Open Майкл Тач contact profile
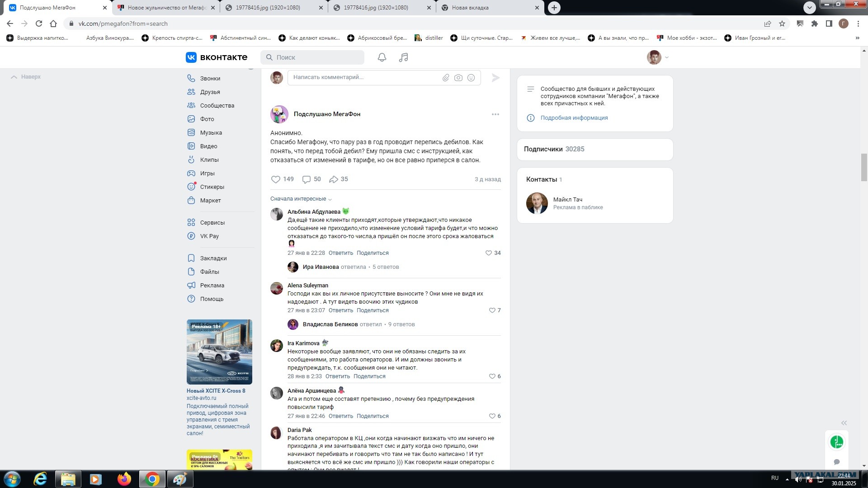 pos(568,199)
